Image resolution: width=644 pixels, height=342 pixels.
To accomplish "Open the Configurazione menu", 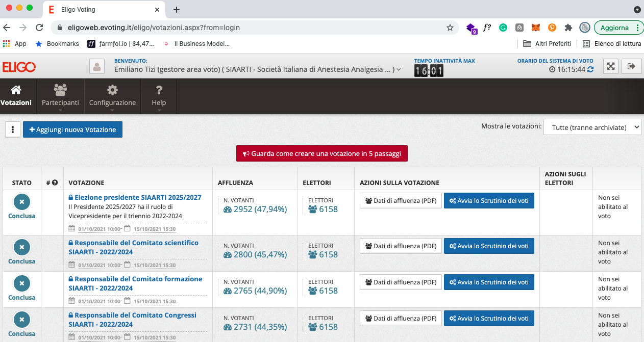I will pos(112,96).
